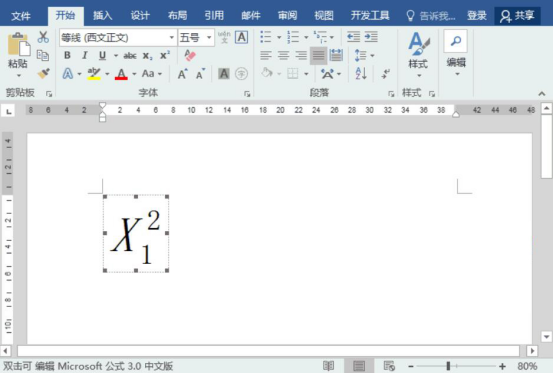Switch to the 引用 tab
This screenshot has width=554, height=374.
[x=214, y=16]
